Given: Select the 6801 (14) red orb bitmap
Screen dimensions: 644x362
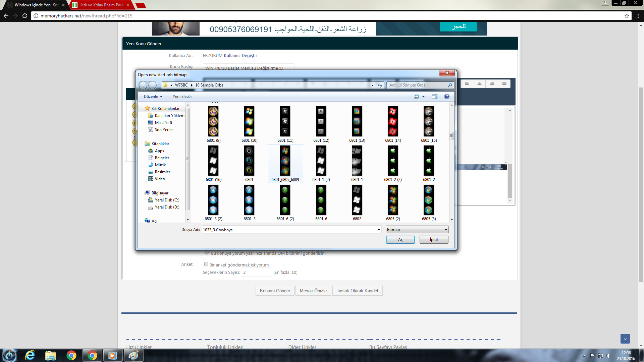Looking at the screenshot, I should (x=393, y=124).
